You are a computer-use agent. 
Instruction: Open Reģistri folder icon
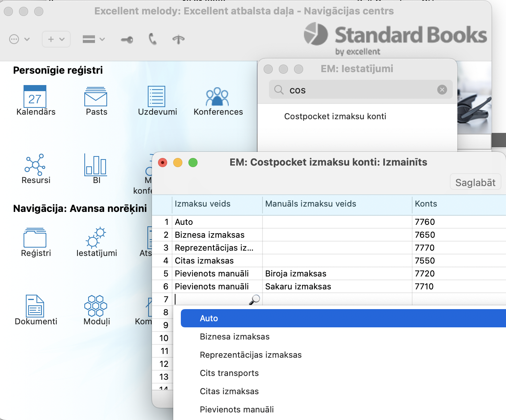pyautogui.click(x=35, y=238)
